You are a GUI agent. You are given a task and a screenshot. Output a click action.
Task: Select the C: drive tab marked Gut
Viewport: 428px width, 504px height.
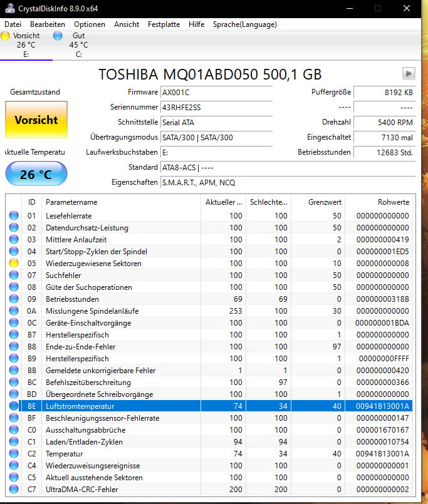tap(78, 45)
